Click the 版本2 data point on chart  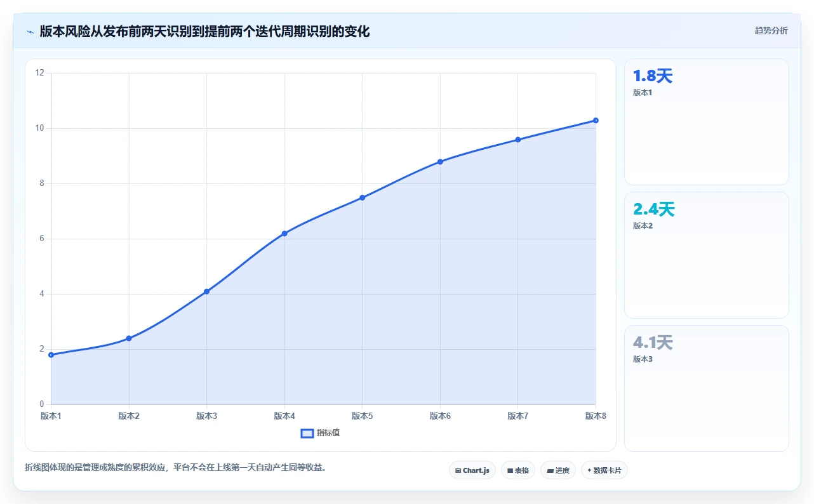pyautogui.click(x=129, y=338)
